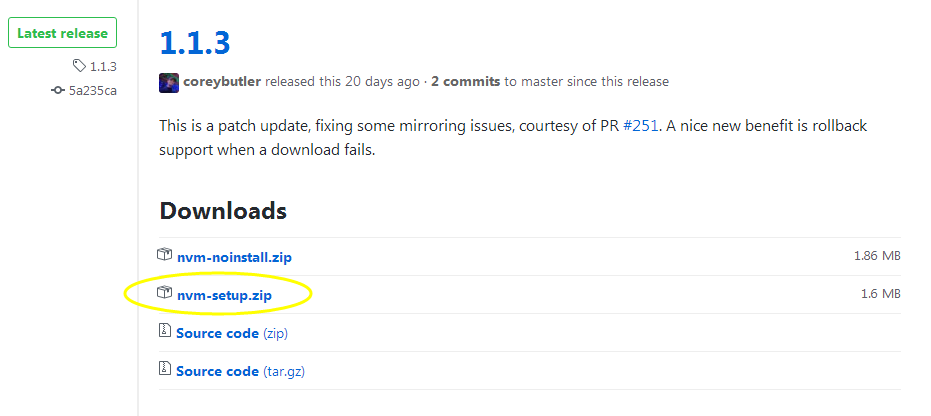View the 2 commits since release
The width and height of the screenshot is (931, 416).
click(x=466, y=82)
